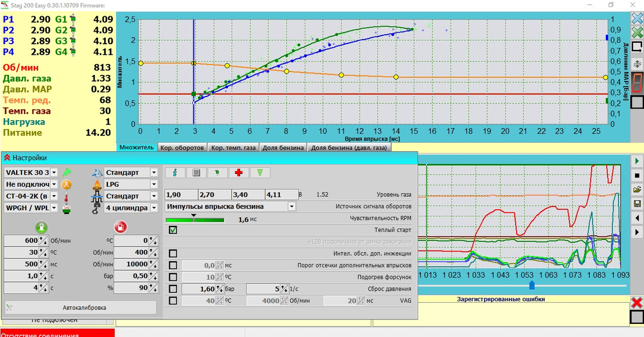
Task: Open the green injector settings page button
Action: coord(217,173)
